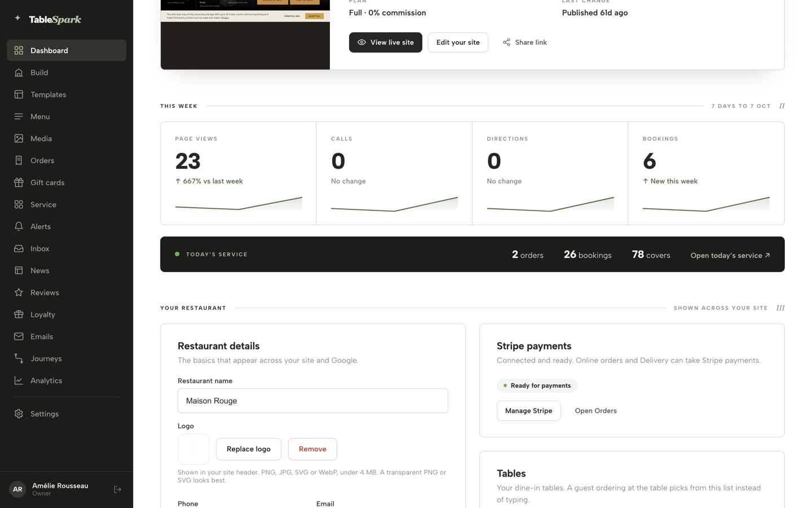Go to the Templates section
Viewport: 812px width, 508px height.
click(x=67, y=95)
